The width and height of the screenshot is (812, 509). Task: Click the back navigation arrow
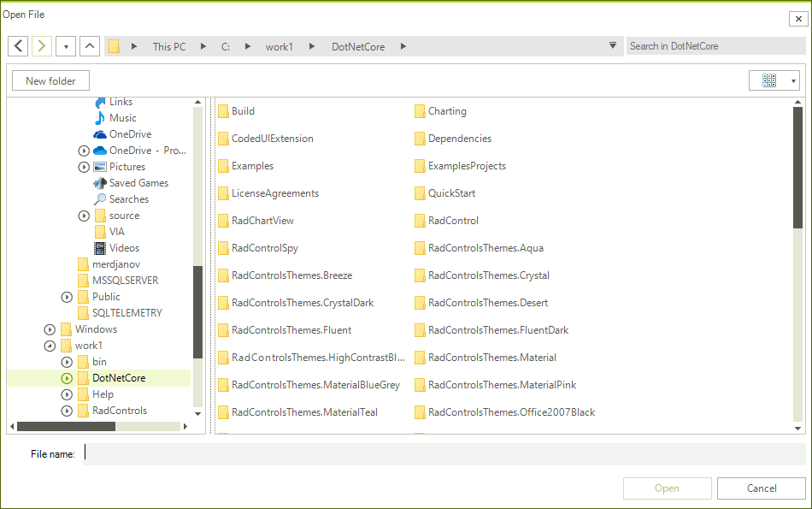[18, 45]
